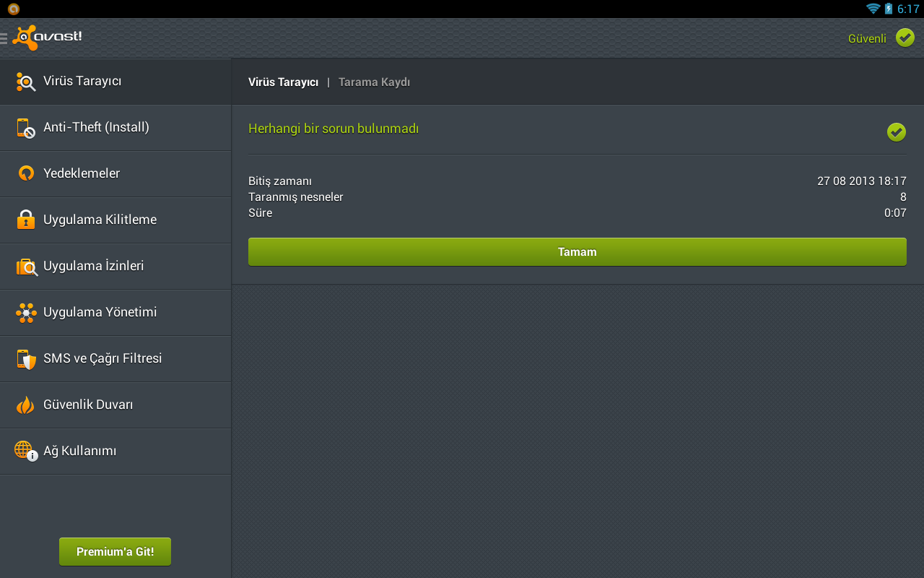This screenshot has height=578, width=924.
Task: Click the Premium'a Git! button
Action: coord(115,551)
